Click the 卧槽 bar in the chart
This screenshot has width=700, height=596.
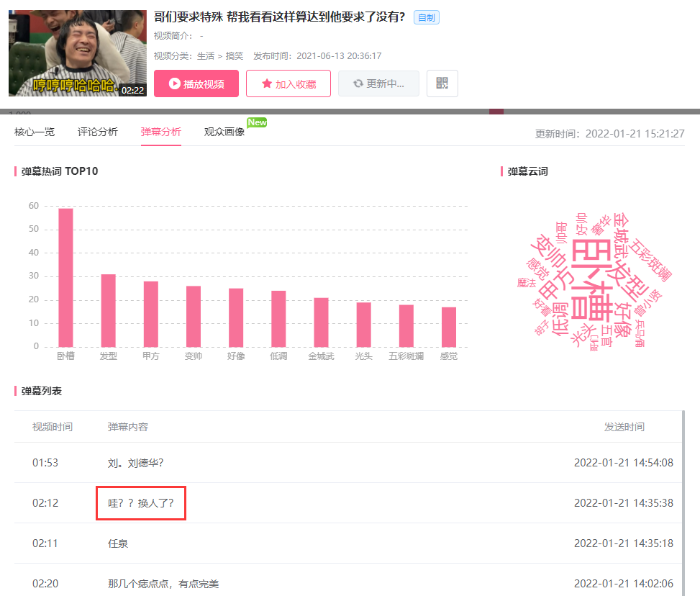(65, 277)
